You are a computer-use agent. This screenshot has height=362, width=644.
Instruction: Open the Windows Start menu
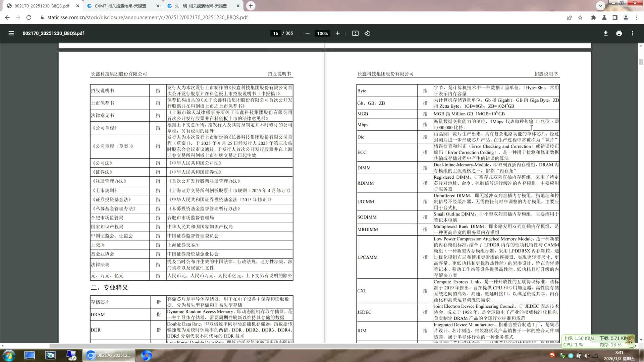click(9, 355)
